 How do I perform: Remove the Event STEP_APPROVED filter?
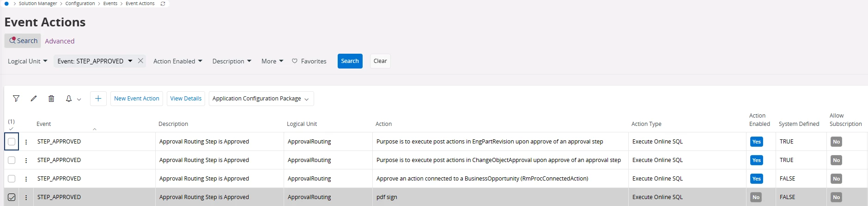coord(140,61)
